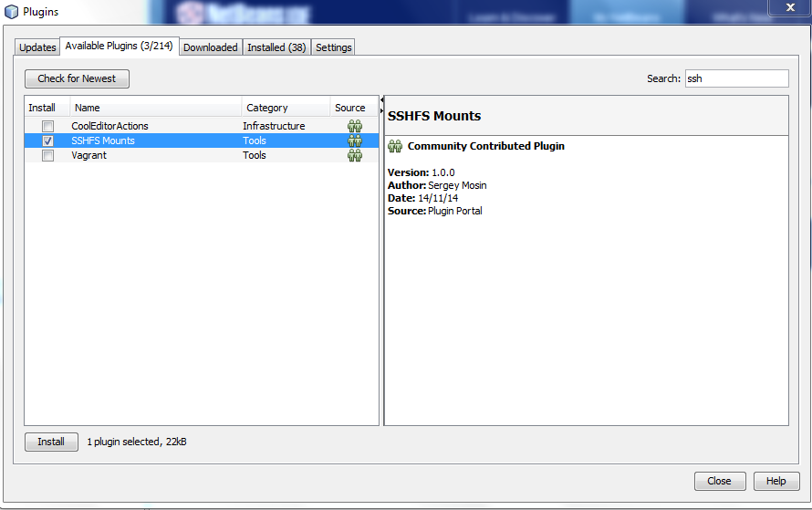Click community source icon for SSHFS Mounts
This screenshot has height=510, width=812.
point(354,141)
